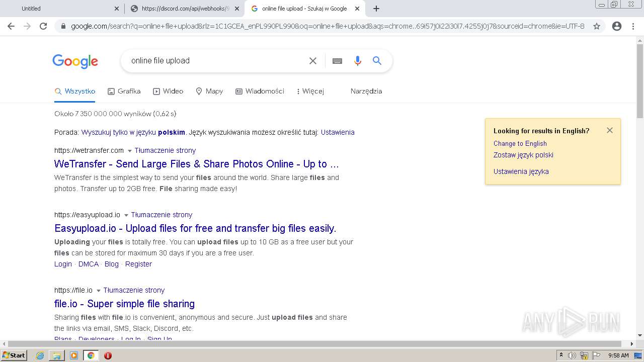Image resolution: width=644 pixels, height=362 pixels.
Task: Open the media player taskbar icon
Action: (74, 355)
